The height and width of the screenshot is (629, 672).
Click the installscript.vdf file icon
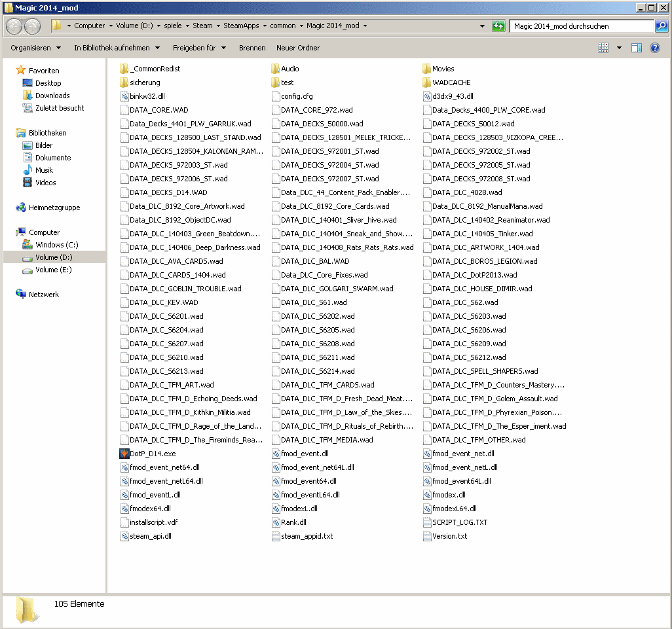(x=124, y=522)
